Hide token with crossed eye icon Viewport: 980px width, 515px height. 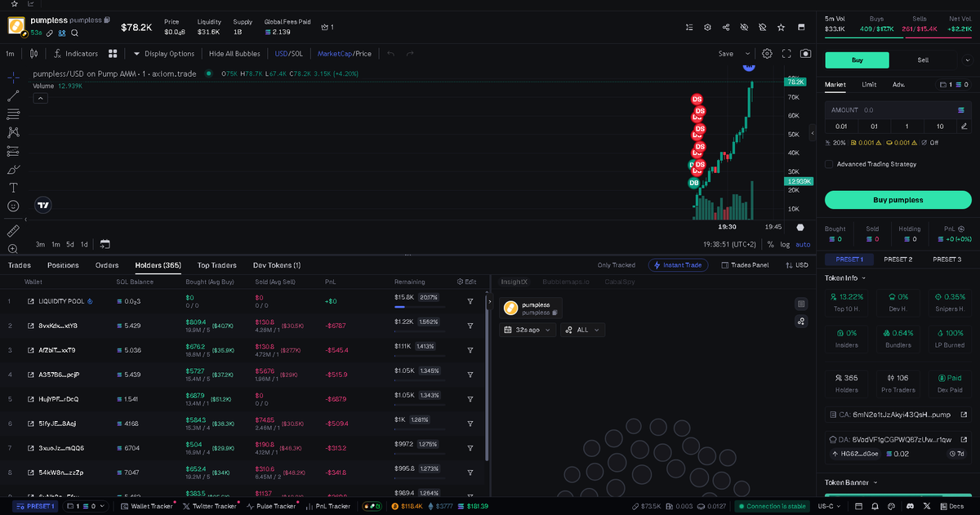click(744, 27)
